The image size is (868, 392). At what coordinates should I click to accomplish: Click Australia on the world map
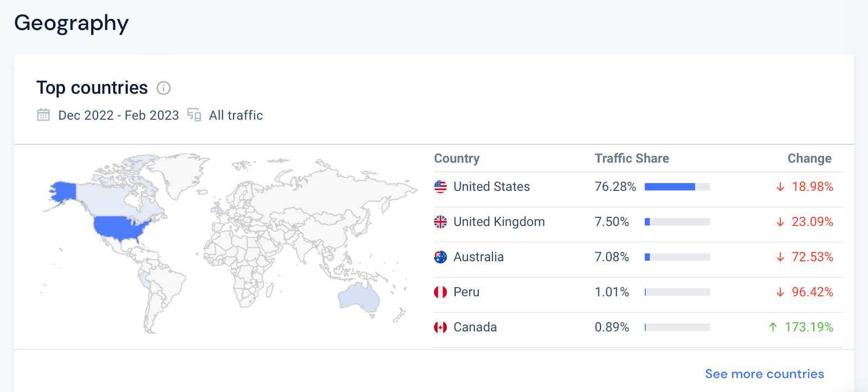359,298
